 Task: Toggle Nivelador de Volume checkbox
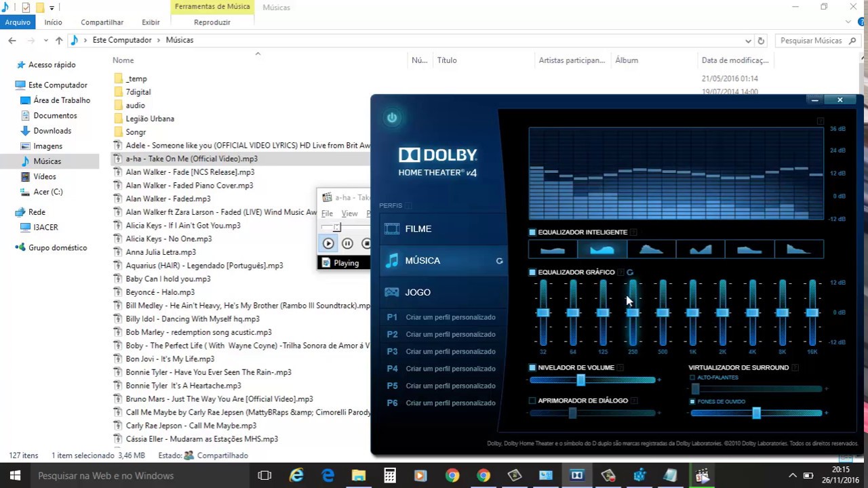(x=532, y=368)
